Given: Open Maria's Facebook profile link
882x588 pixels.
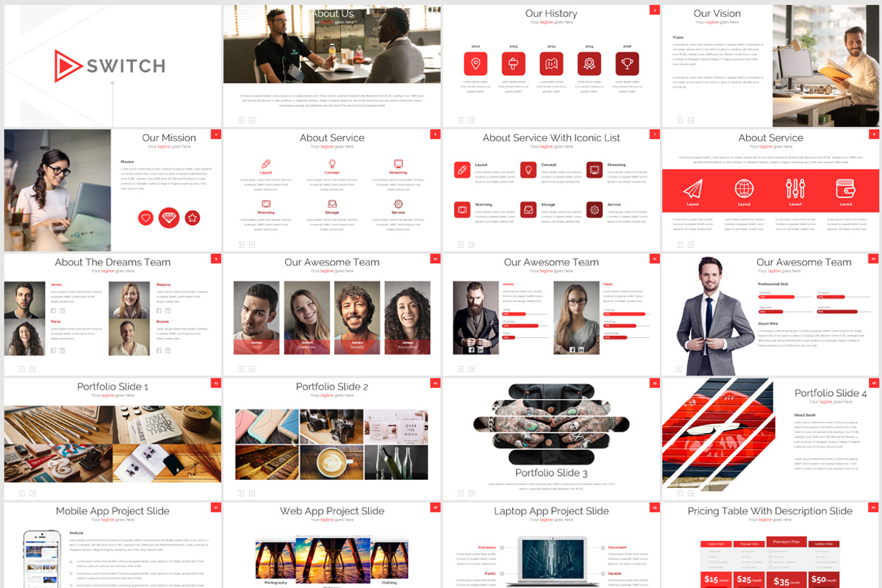Looking at the screenshot, I should (x=53, y=350).
